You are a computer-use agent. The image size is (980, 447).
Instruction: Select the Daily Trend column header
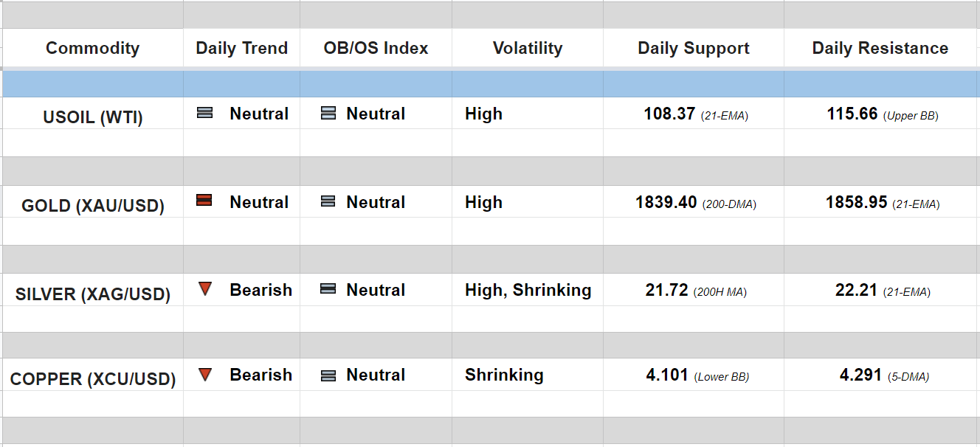click(241, 49)
